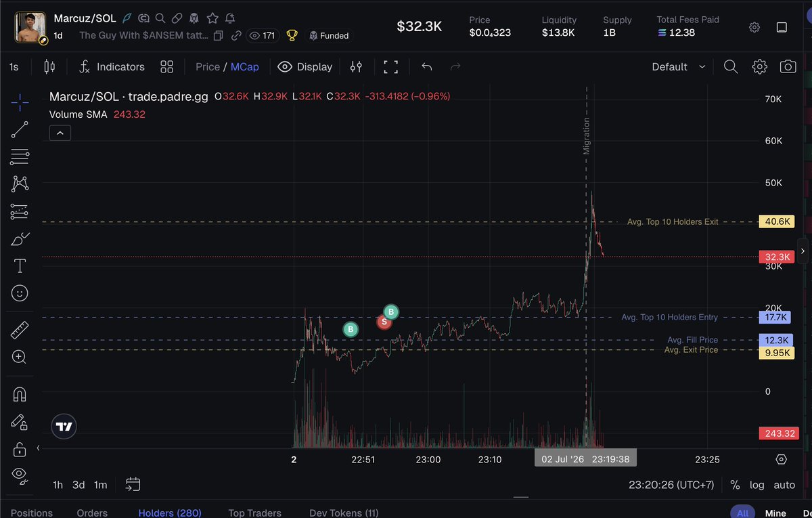Screen dimensions: 812x518
Task: Enter fullscreen chart mode
Action: pos(390,66)
